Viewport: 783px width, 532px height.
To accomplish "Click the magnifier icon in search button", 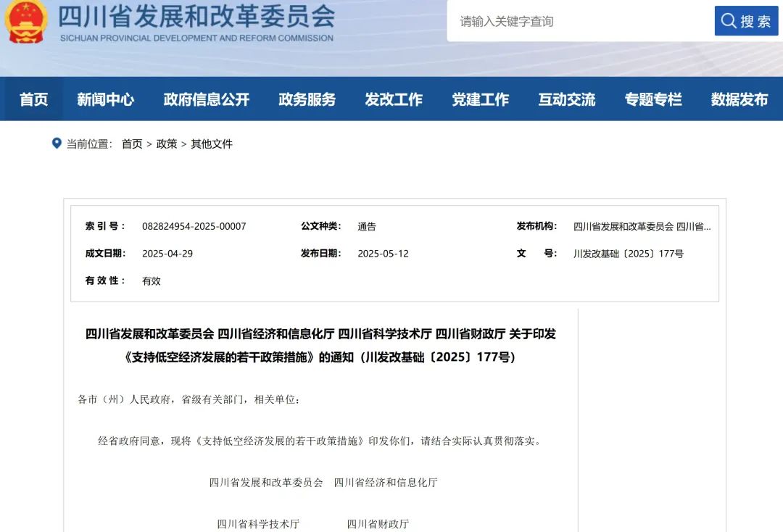I will point(728,21).
